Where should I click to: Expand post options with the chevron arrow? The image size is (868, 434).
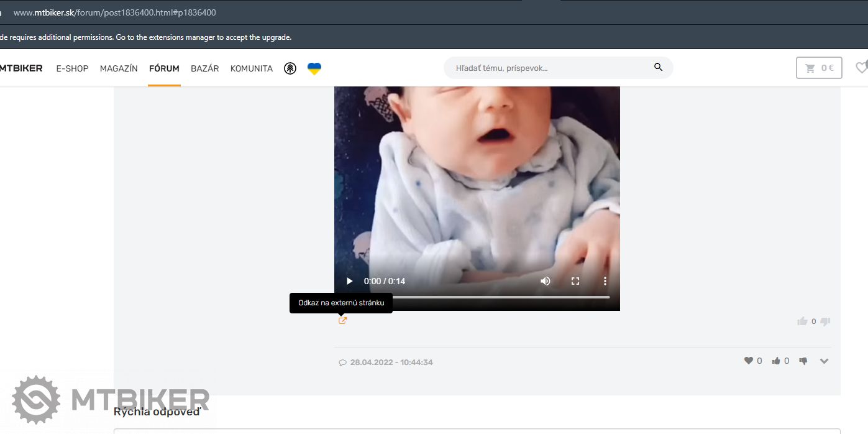(x=825, y=361)
